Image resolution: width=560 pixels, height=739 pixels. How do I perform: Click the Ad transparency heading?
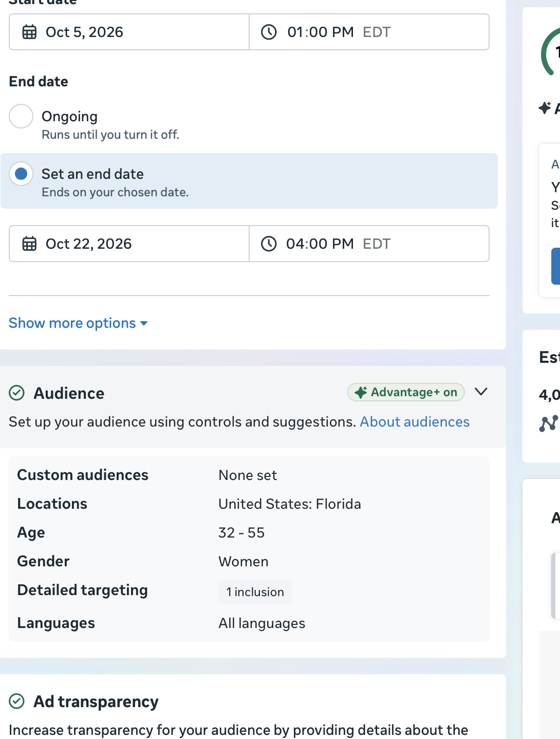pos(96,701)
